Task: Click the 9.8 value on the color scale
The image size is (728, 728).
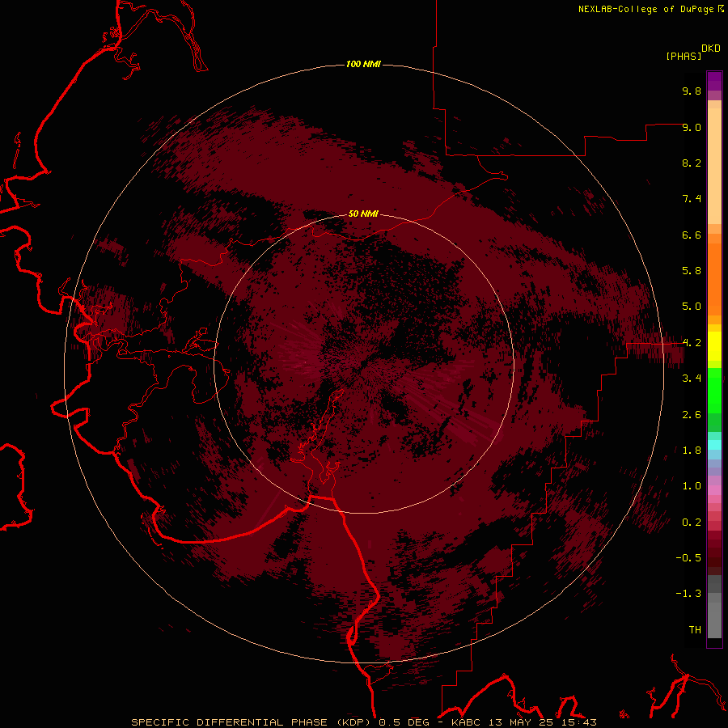Action: click(x=692, y=91)
